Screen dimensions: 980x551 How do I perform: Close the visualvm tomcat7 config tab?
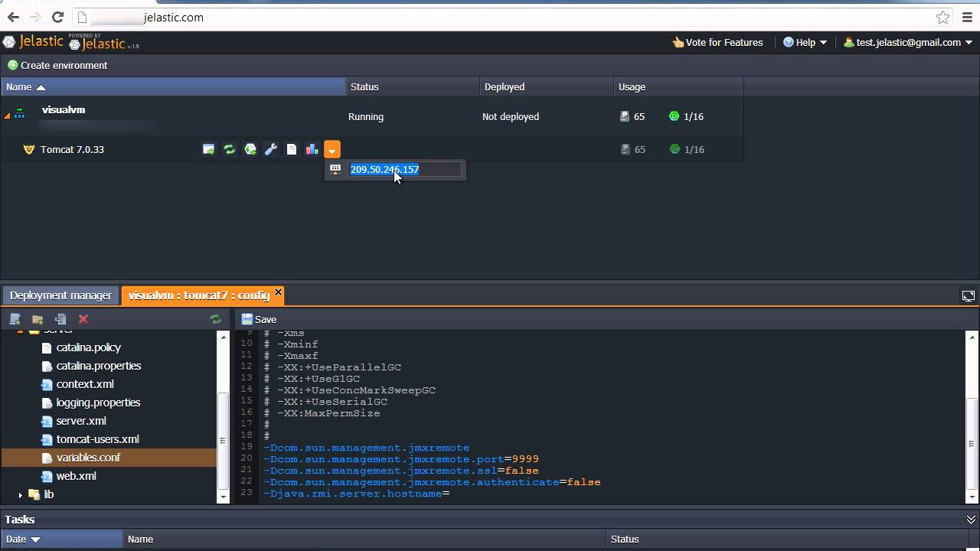278,292
